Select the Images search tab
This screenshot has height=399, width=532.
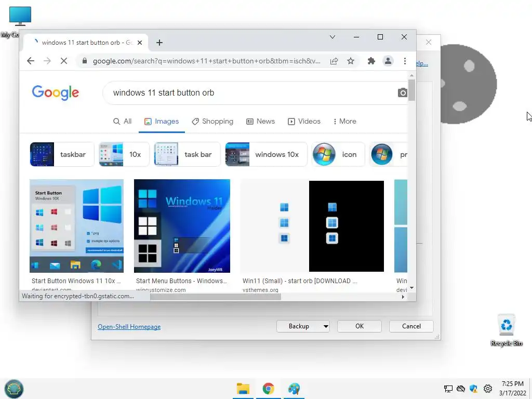click(x=162, y=122)
